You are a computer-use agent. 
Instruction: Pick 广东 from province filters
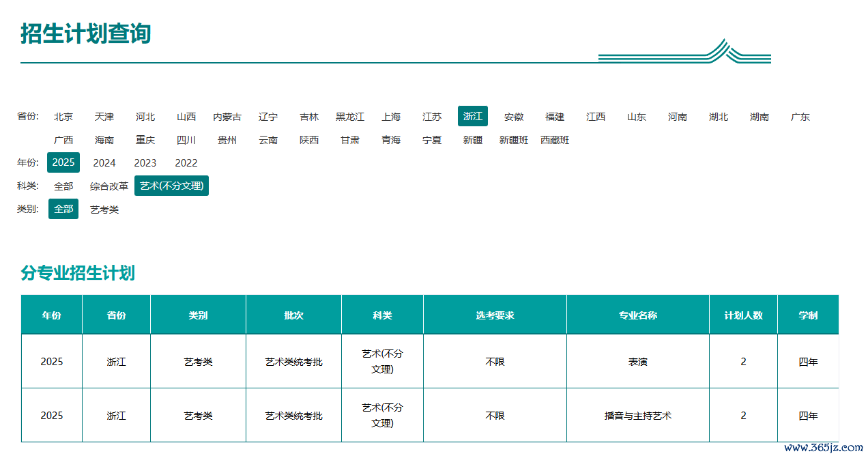[x=800, y=117]
